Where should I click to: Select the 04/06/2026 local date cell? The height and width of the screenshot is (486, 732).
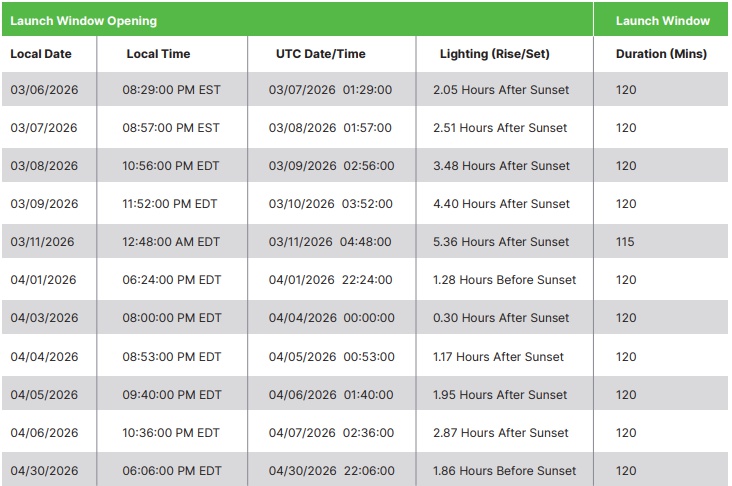pos(44,433)
